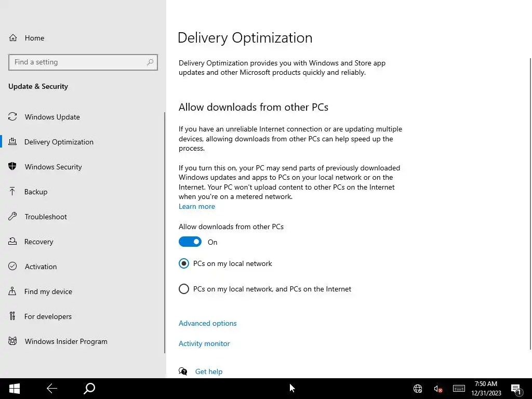Click the Activation checkmark circle icon
The image size is (532, 399).
[12, 266]
